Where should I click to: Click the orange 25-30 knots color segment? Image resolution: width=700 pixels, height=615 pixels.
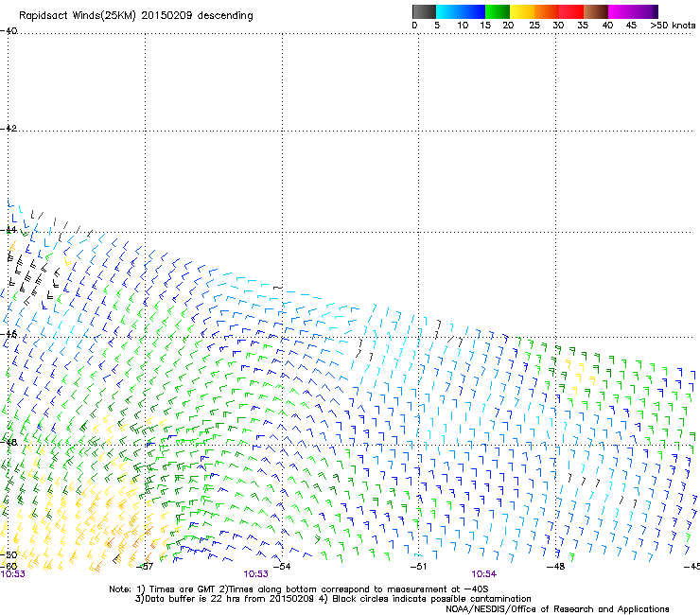point(547,11)
